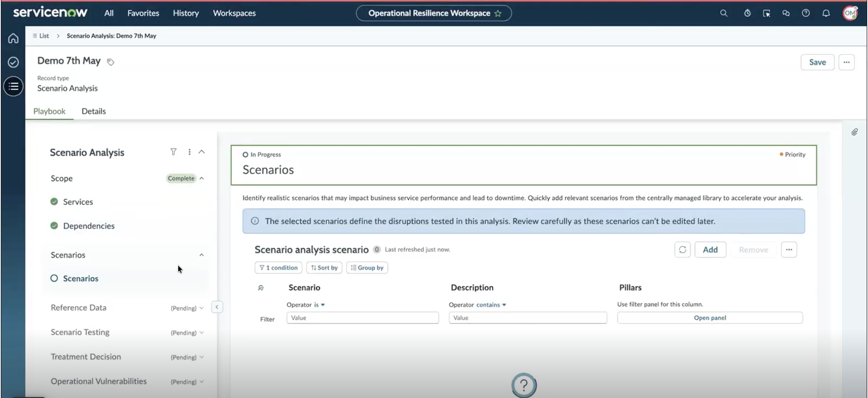The width and height of the screenshot is (868, 398).
Task: Expand the Operational Vulnerabilities section
Action: pyautogui.click(x=201, y=381)
